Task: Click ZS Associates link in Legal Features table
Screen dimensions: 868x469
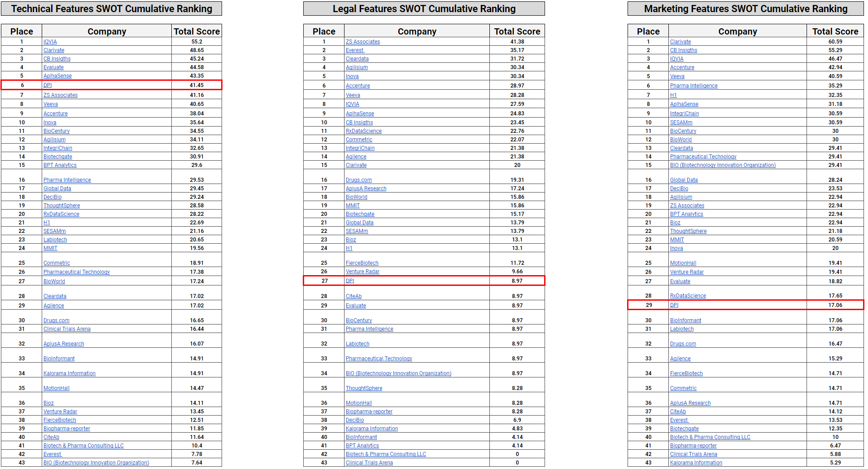Action: click(362, 42)
